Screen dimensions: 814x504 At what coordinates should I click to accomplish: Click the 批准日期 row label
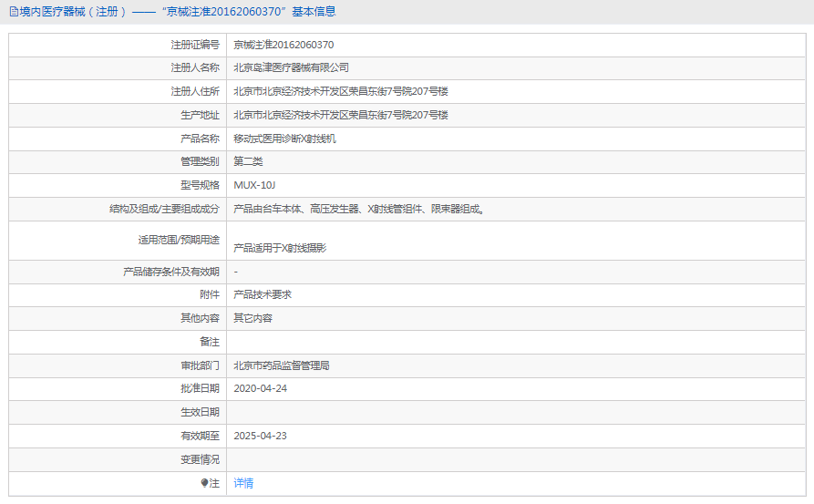click(200, 389)
